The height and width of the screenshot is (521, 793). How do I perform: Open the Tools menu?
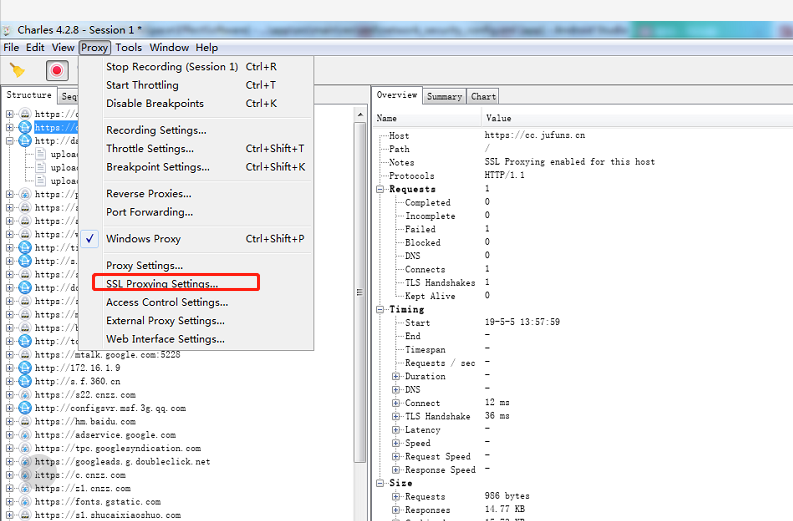(128, 48)
